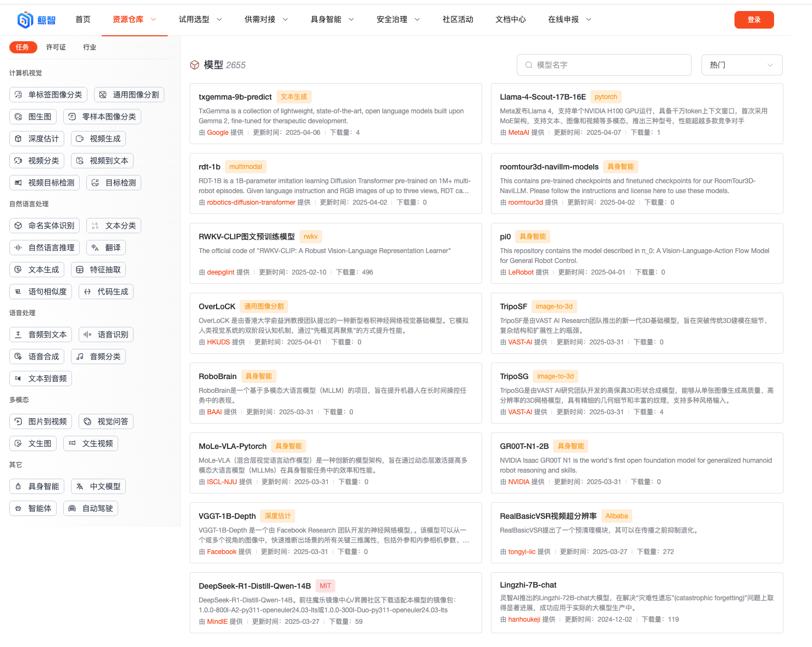Click the icon on the 音频到文本 tag

click(x=18, y=335)
